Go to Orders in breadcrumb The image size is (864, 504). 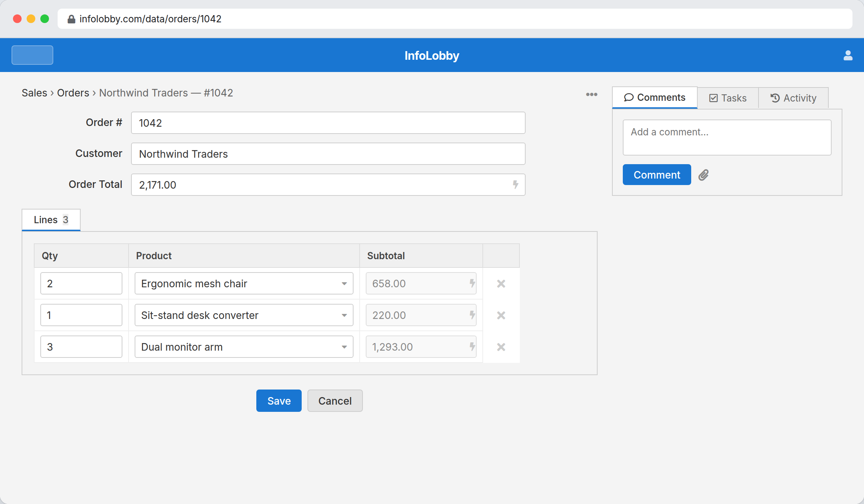pyautogui.click(x=73, y=93)
